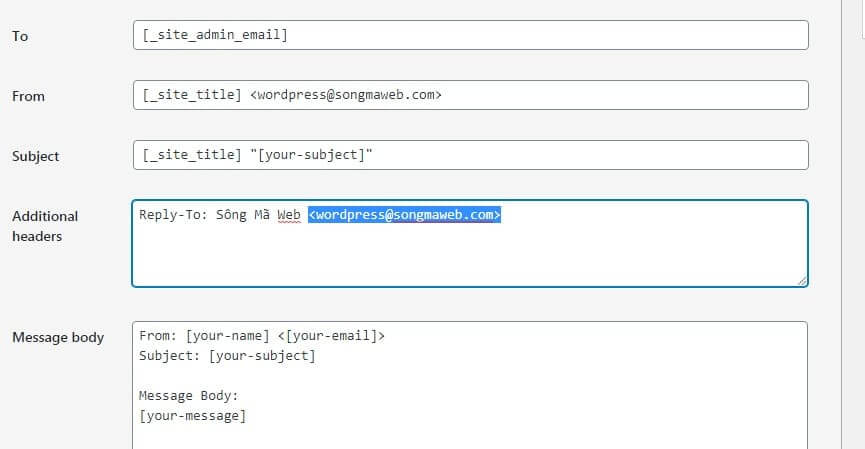Click empty area of Additional headers textarea
This screenshot has height=449, width=865.
click(468, 255)
